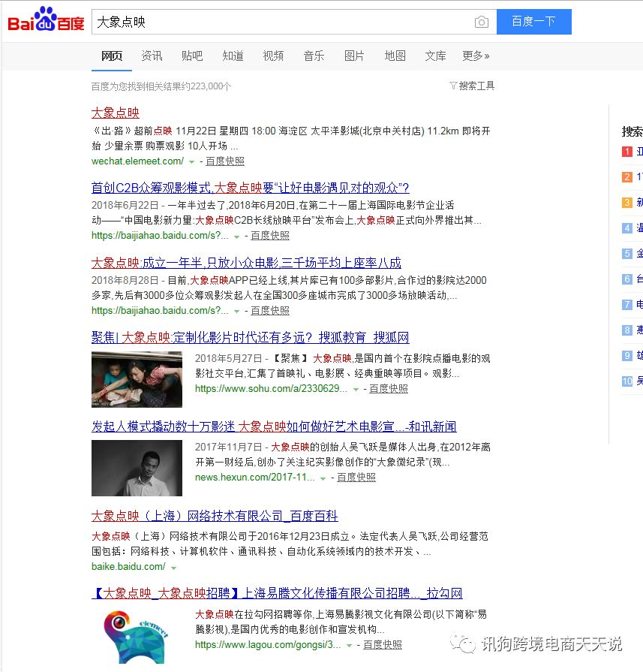This screenshot has width=643, height=672.
Task: Switch to the 知道 tab
Action: [233, 56]
